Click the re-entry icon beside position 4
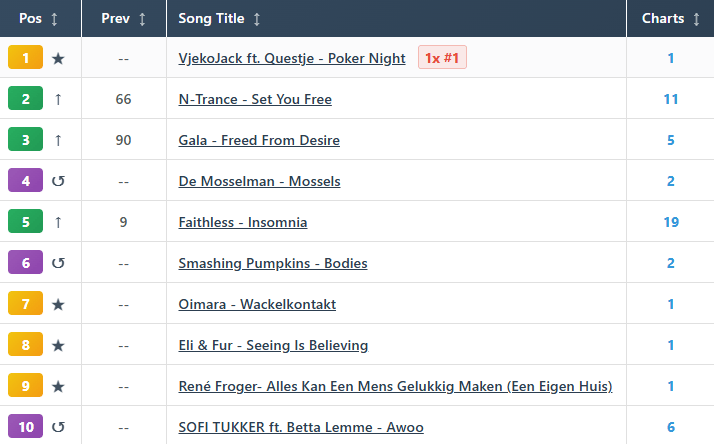The image size is (714, 444). coord(58,181)
